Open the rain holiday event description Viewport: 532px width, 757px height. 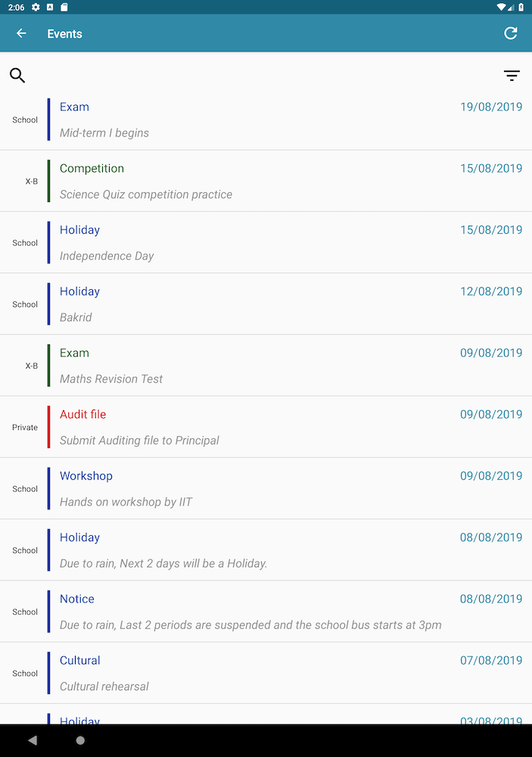[x=163, y=563]
